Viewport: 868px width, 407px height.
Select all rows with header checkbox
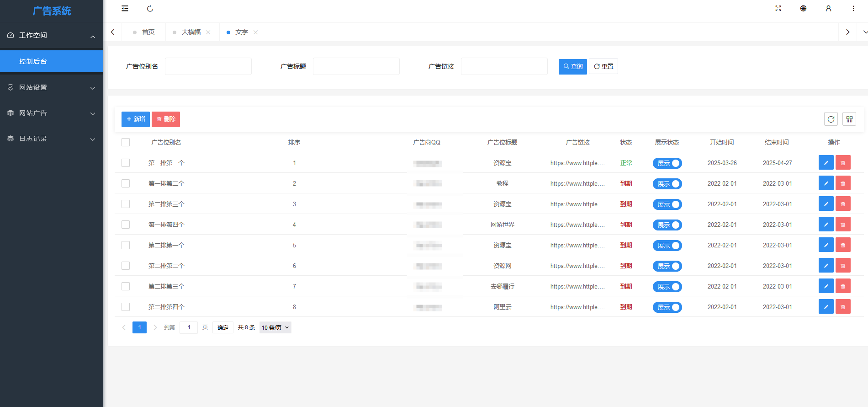click(126, 142)
